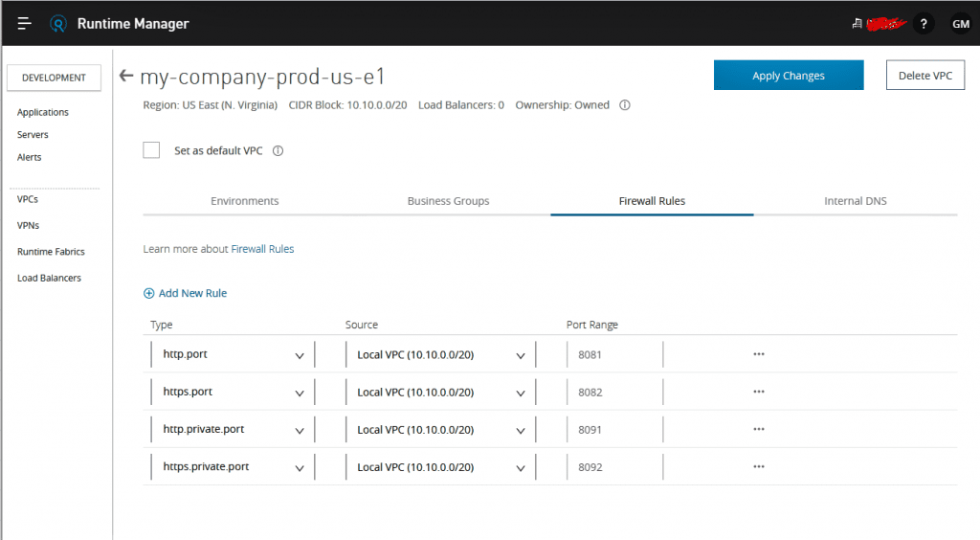The height and width of the screenshot is (540, 980).
Task: Click the Port Range column header
Action: pyautogui.click(x=591, y=325)
